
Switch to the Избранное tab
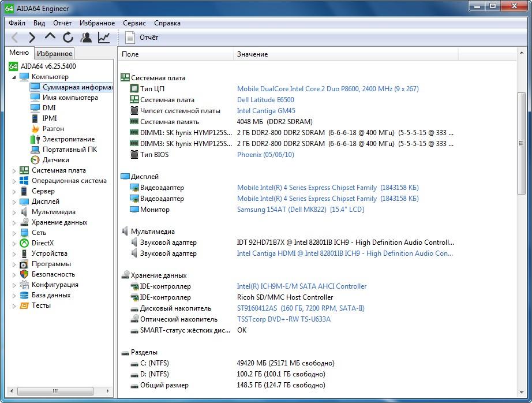coord(54,54)
